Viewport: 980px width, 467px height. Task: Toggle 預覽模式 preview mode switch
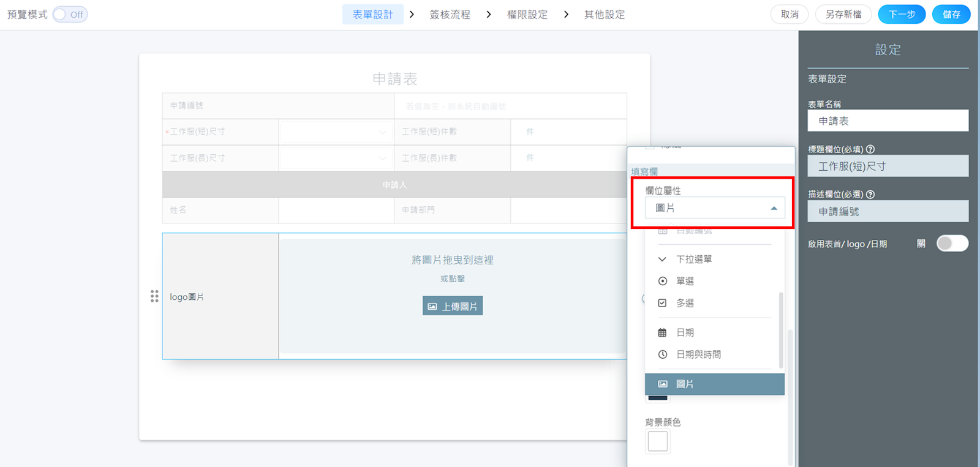coord(70,15)
